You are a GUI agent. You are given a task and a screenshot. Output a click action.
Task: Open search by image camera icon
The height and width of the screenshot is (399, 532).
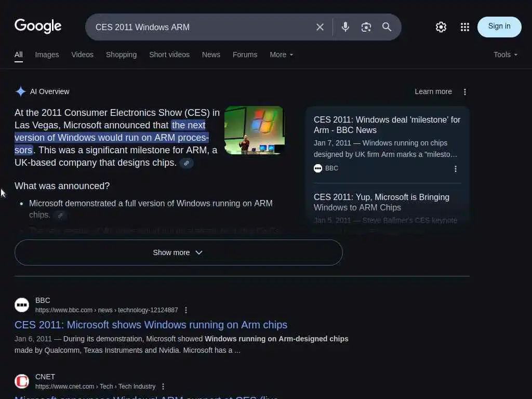tap(366, 27)
